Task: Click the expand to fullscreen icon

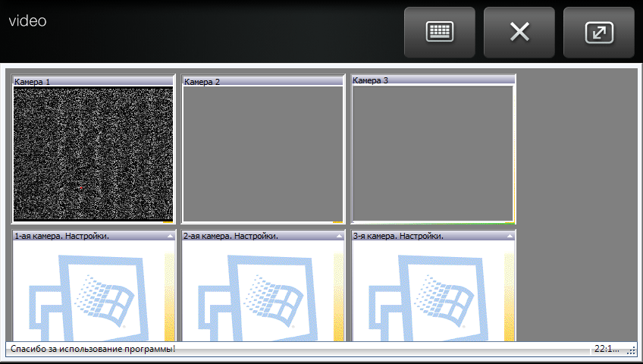Action: click(598, 33)
